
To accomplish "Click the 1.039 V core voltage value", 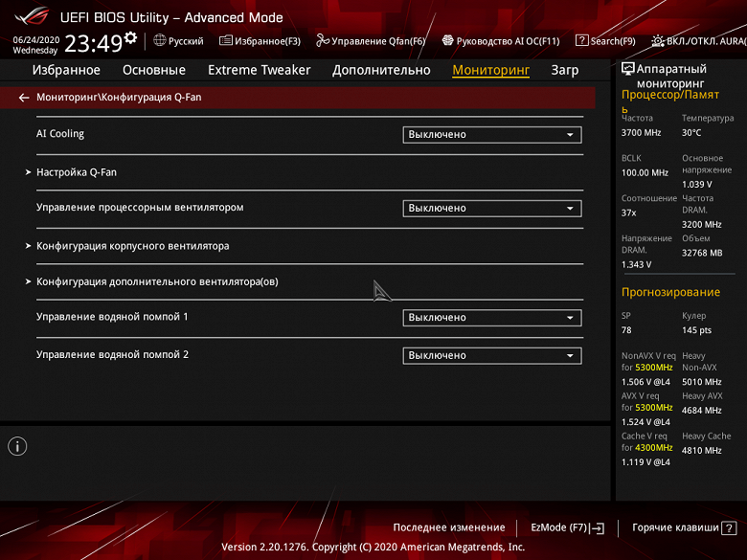I will [x=696, y=185].
